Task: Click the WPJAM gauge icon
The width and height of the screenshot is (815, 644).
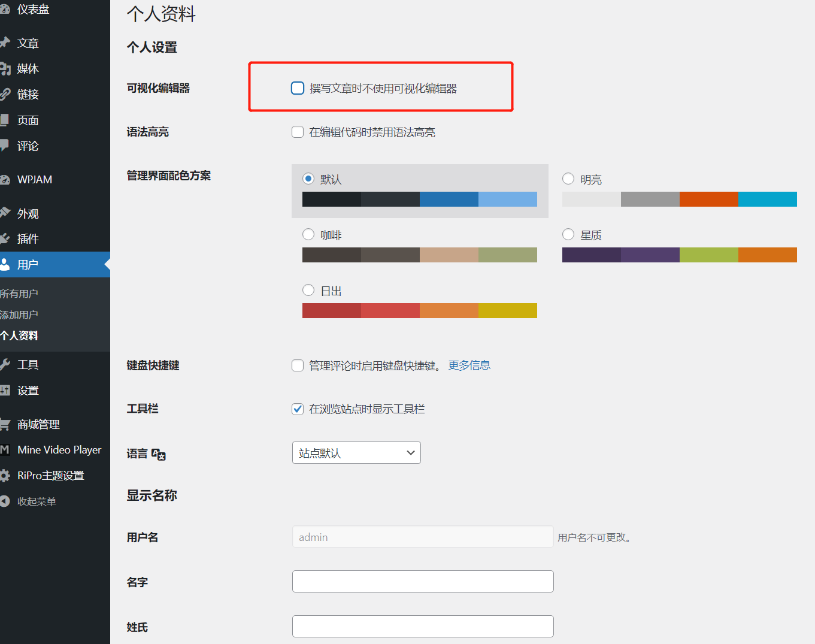Action: tap(5, 180)
